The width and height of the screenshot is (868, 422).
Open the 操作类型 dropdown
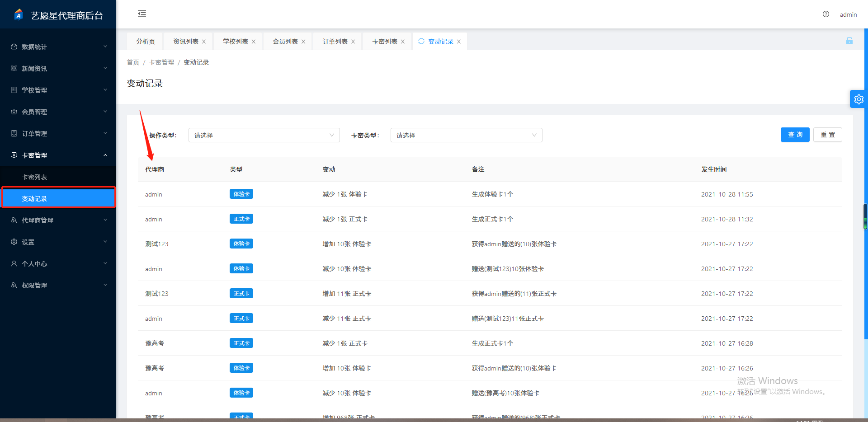click(264, 135)
